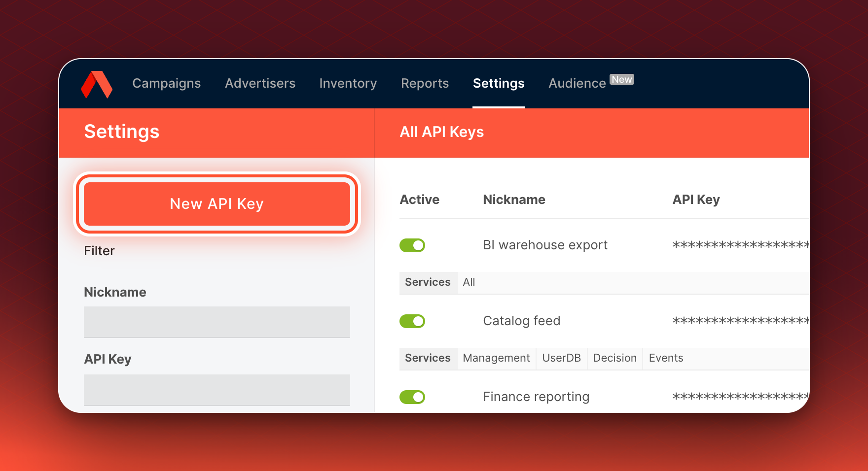
Task: Open the Campaigns tab
Action: (167, 83)
